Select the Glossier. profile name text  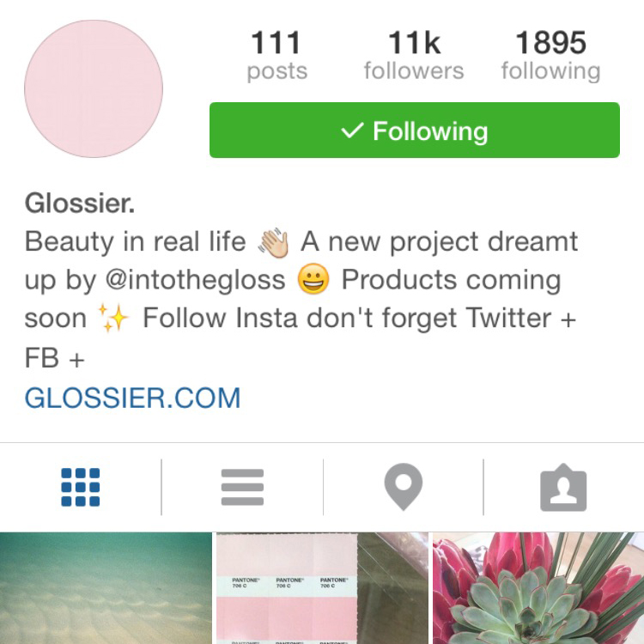[80, 204]
